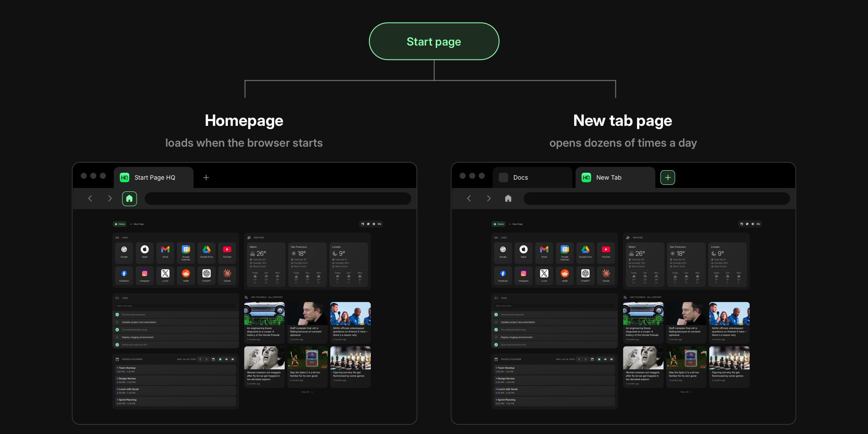Click next-day chevron in New tab calendar widget

point(585,359)
